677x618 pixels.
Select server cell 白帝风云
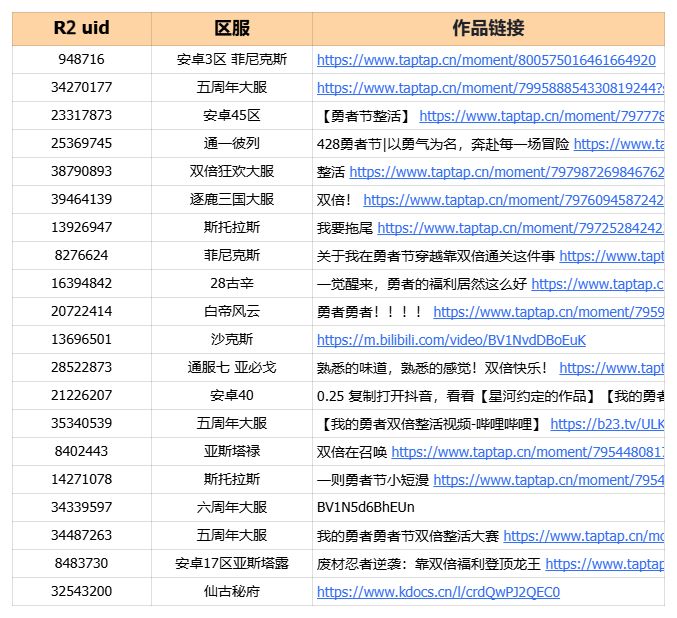click(x=232, y=312)
